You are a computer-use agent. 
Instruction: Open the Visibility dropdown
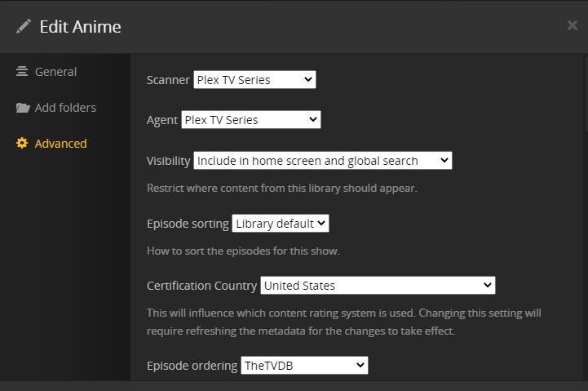pos(323,161)
